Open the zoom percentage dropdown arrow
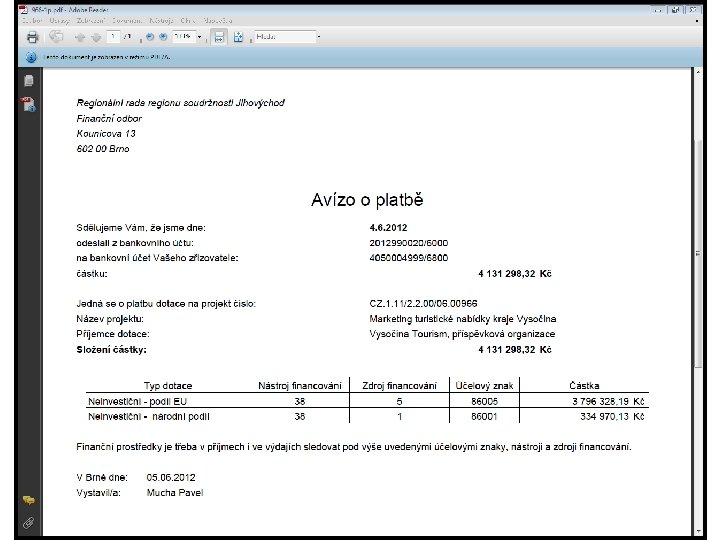Viewport: 720px width, 540px height. click(x=200, y=37)
